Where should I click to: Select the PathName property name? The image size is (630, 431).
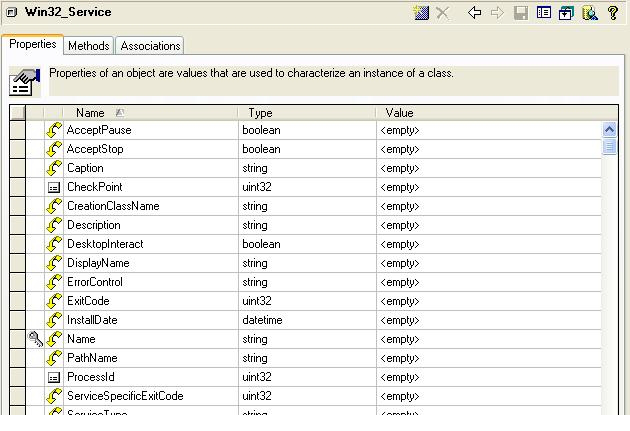(92, 358)
